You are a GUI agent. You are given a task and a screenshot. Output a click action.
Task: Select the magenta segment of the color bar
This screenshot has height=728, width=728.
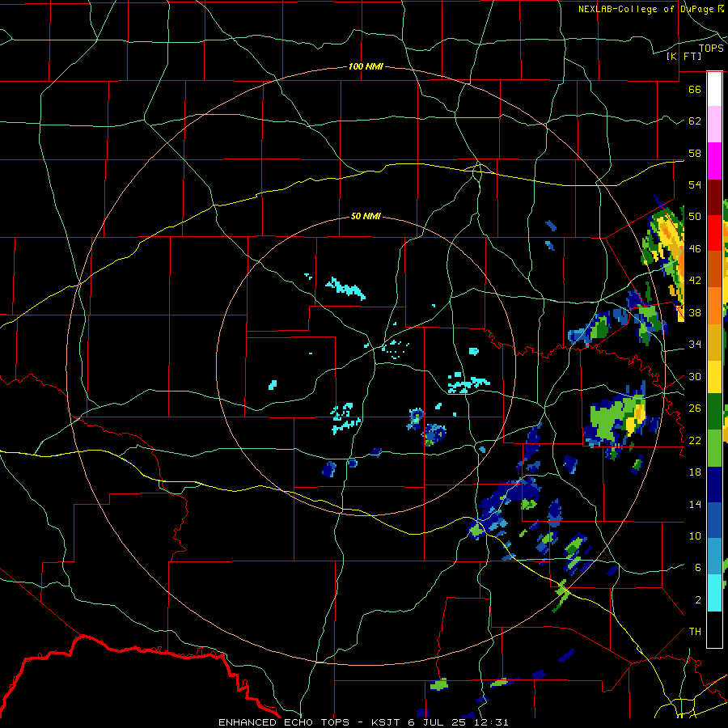[x=714, y=161]
